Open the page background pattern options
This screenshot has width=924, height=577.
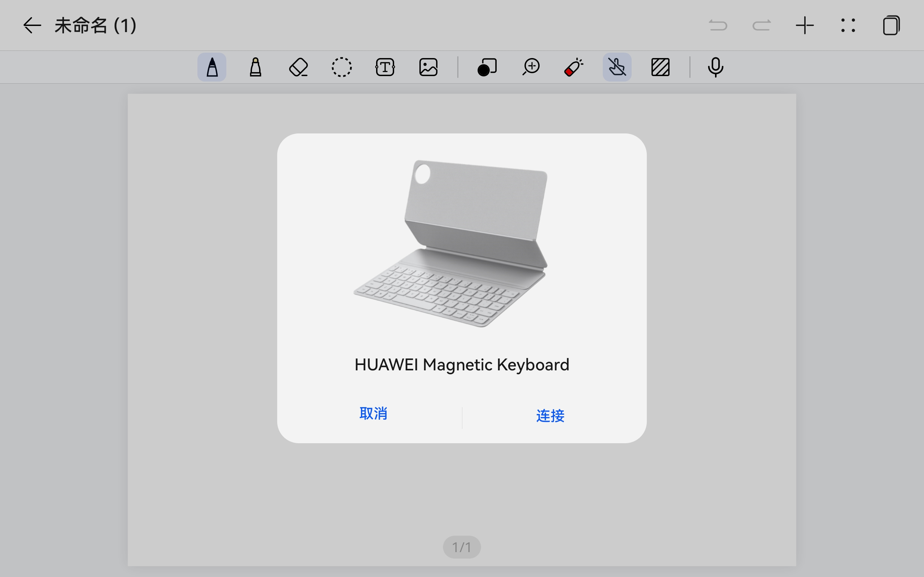coord(661,67)
